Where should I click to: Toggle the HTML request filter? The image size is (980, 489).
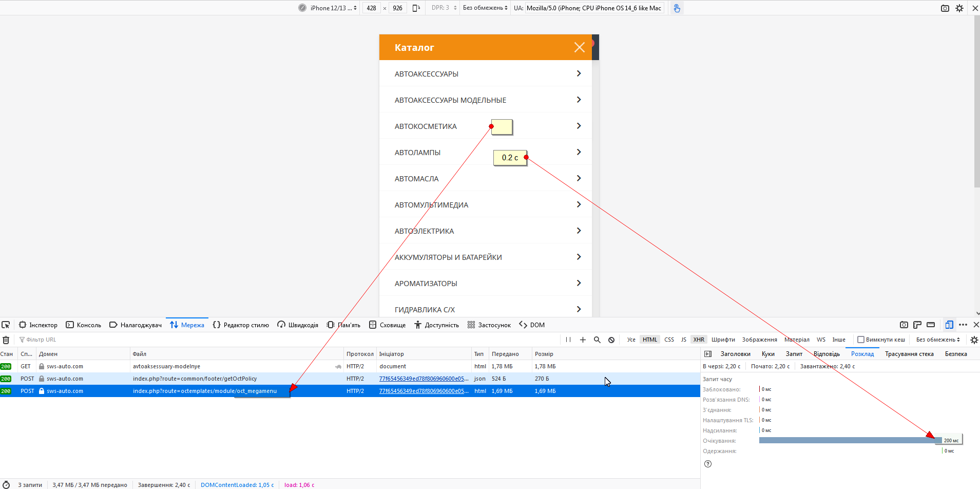click(x=650, y=340)
